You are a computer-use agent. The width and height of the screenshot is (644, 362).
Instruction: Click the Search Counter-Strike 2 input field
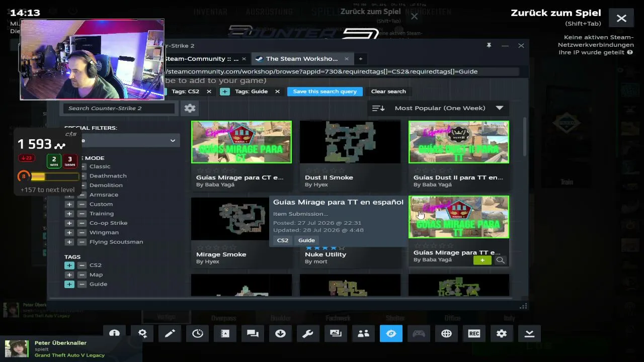119,108
